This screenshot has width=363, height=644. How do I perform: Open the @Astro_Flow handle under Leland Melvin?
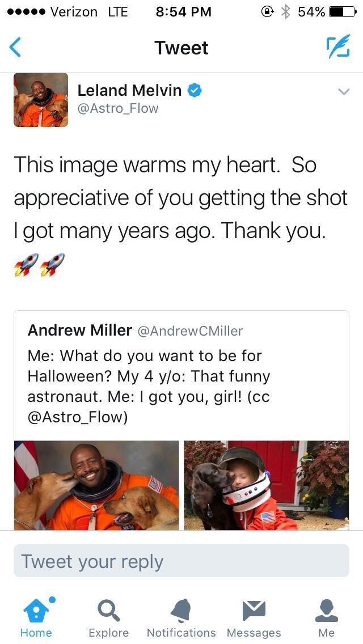coord(118,108)
